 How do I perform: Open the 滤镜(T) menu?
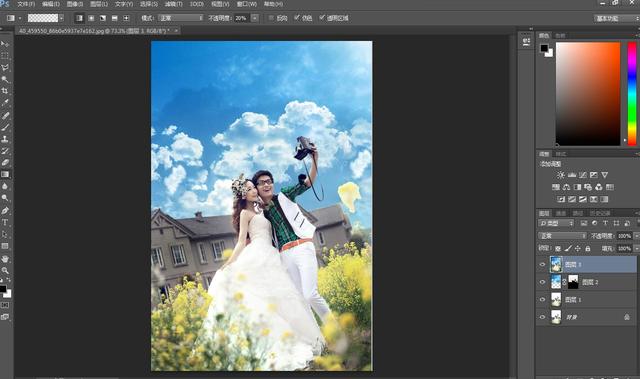coord(173,4)
